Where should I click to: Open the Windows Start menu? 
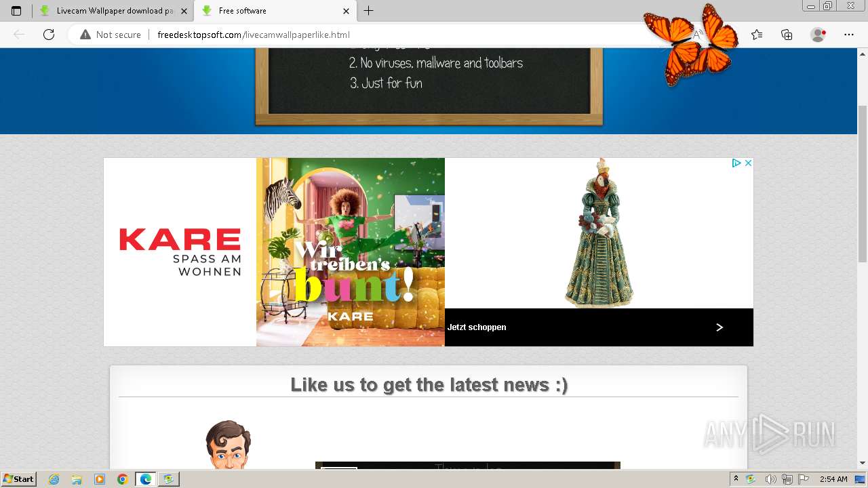(19, 479)
